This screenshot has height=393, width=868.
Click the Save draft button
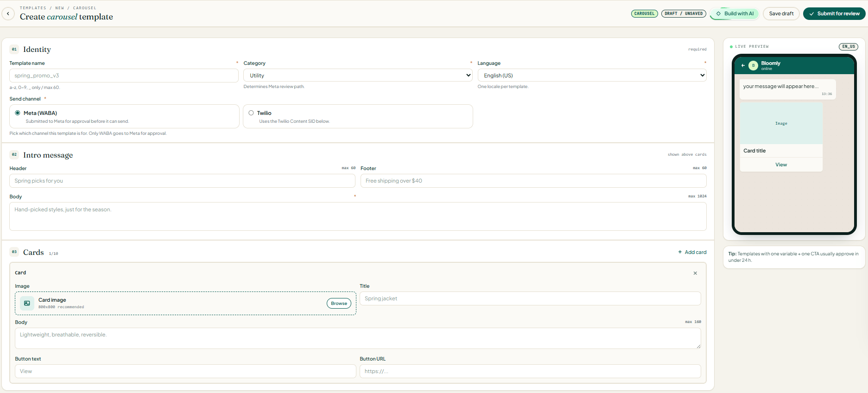pos(781,13)
